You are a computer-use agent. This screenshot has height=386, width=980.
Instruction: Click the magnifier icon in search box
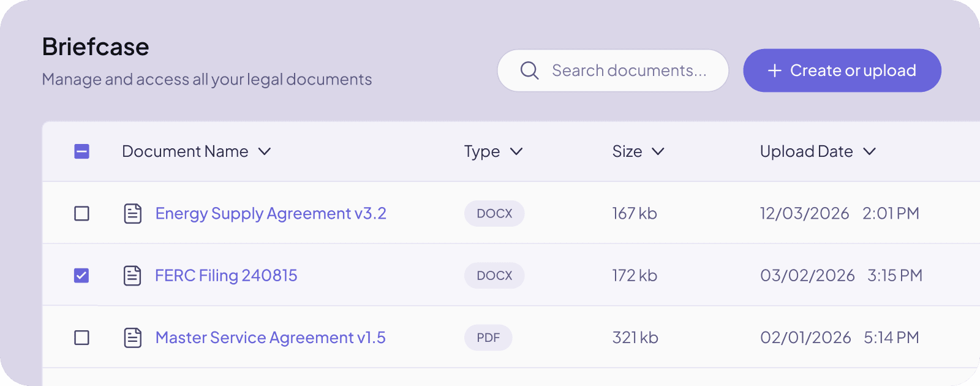pyautogui.click(x=530, y=70)
